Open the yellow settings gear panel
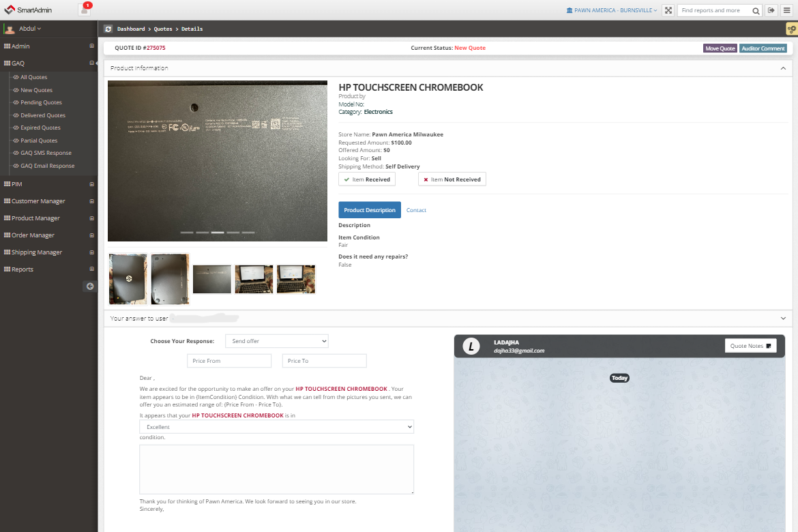This screenshot has width=798, height=532. 791,29
